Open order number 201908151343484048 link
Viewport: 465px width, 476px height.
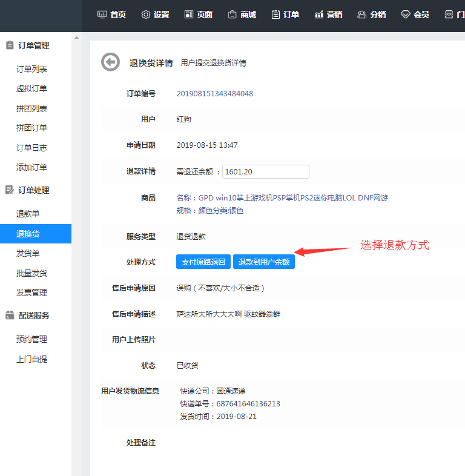tap(214, 94)
